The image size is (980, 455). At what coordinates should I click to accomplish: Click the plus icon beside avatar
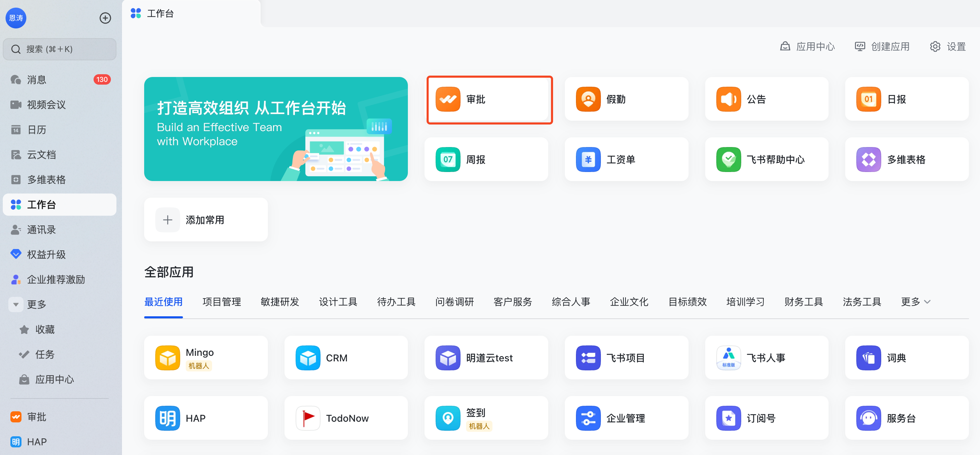(x=105, y=18)
